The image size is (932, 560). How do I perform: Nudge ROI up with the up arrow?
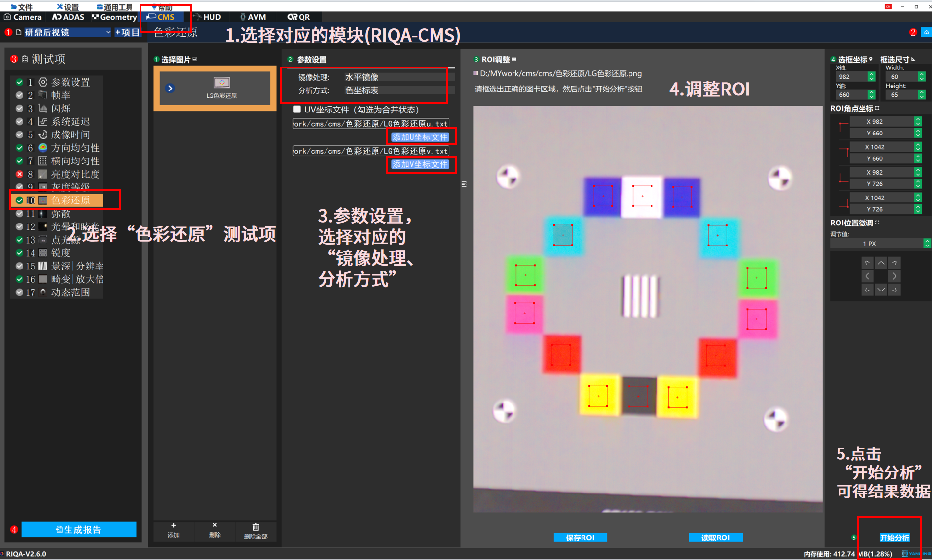pyautogui.click(x=881, y=263)
